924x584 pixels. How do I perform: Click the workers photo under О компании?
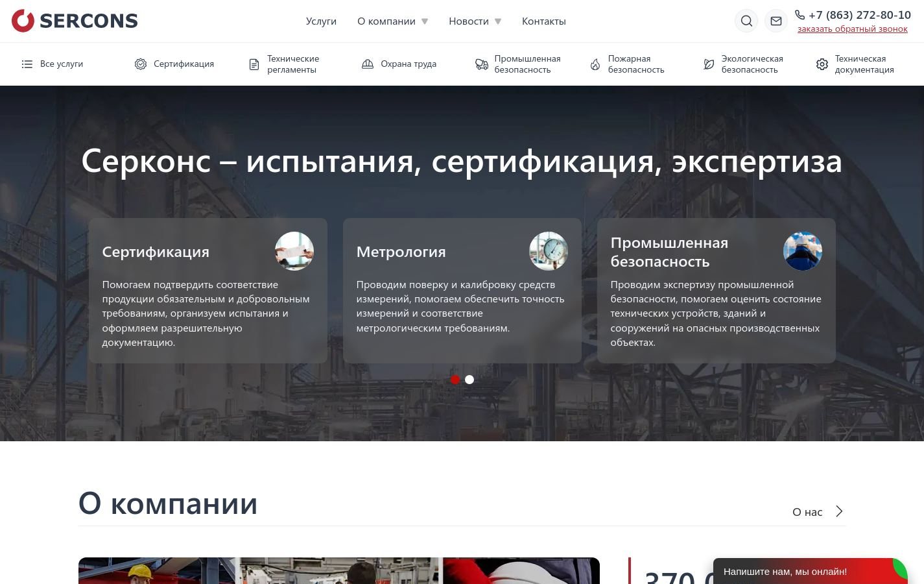coord(339,571)
